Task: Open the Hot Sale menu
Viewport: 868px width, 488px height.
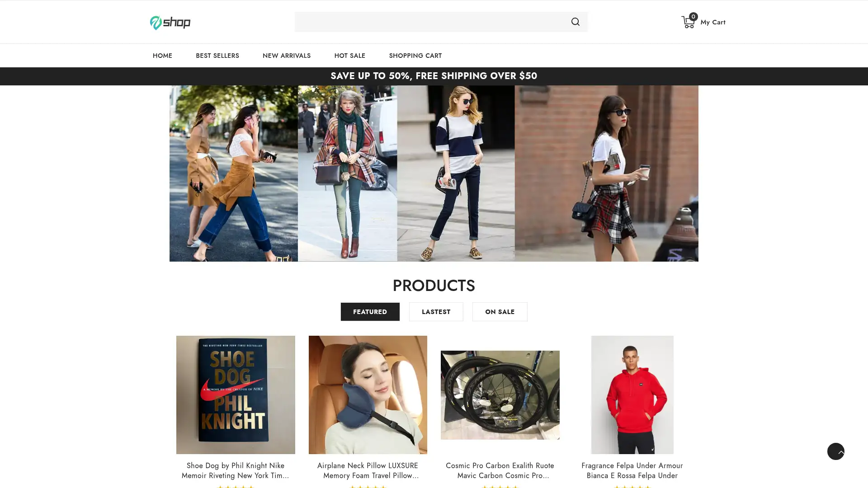Action: 349,56
